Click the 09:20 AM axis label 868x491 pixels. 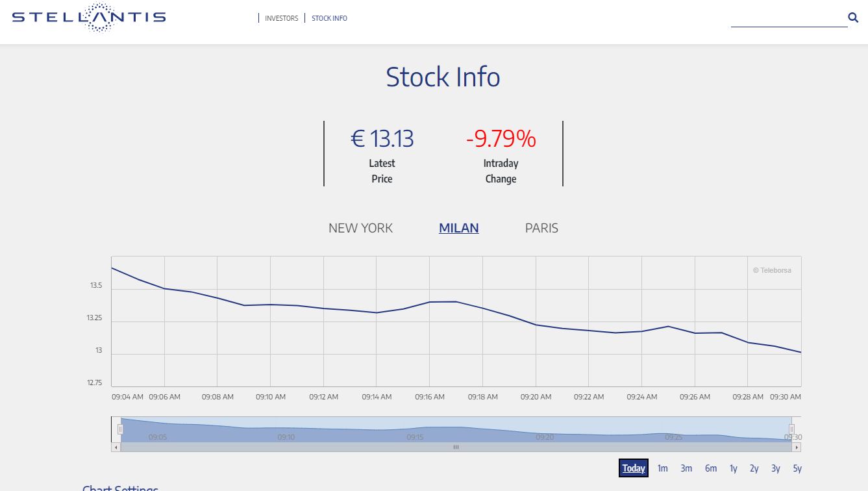[536, 397]
